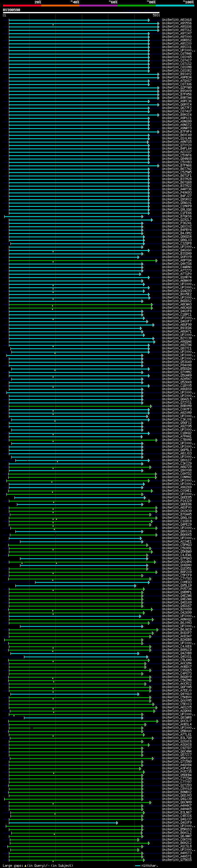Select hit label UniRef100_C7BVM9
197x868 pixels.
pos(177,440)
